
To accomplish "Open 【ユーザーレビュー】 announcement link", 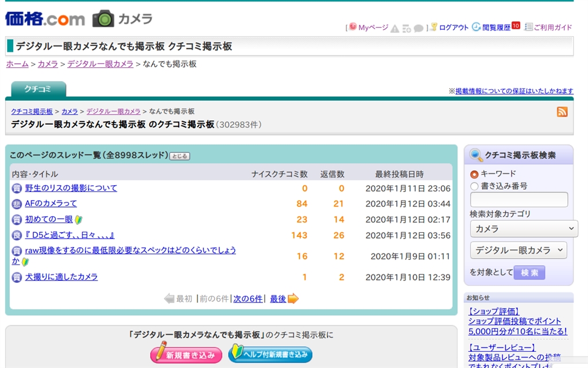I will (x=502, y=348).
